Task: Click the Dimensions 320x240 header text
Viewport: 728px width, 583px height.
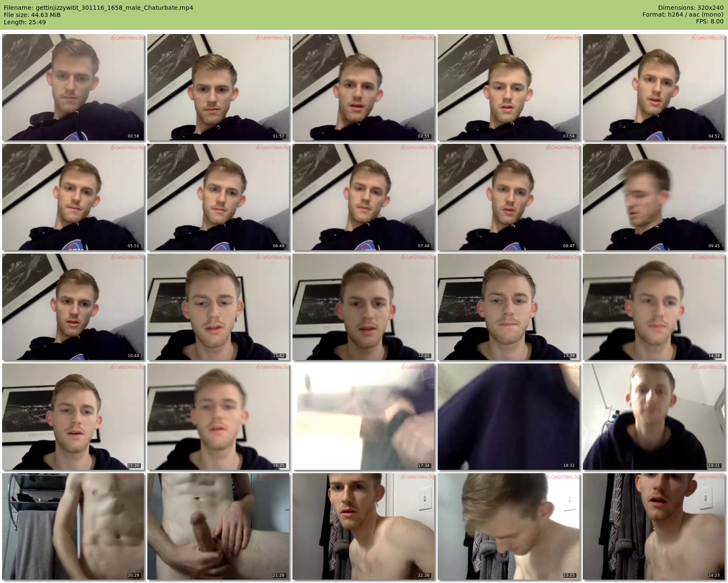Action: tap(691, 8)
